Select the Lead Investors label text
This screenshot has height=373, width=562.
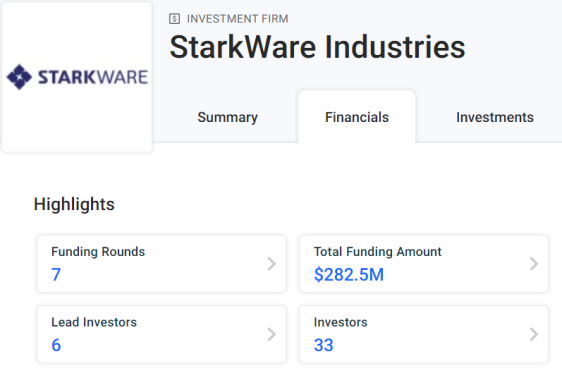pyautogui.click(x=94, y=322)
